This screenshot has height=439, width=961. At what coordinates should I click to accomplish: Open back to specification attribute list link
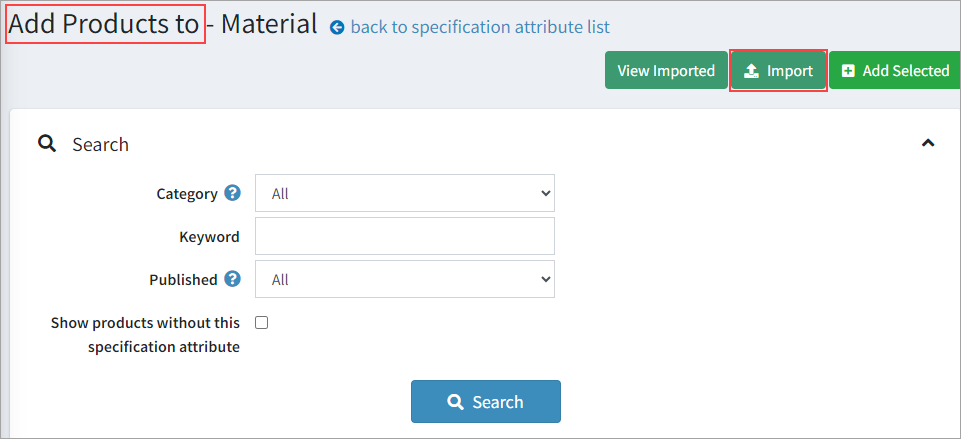480,27
